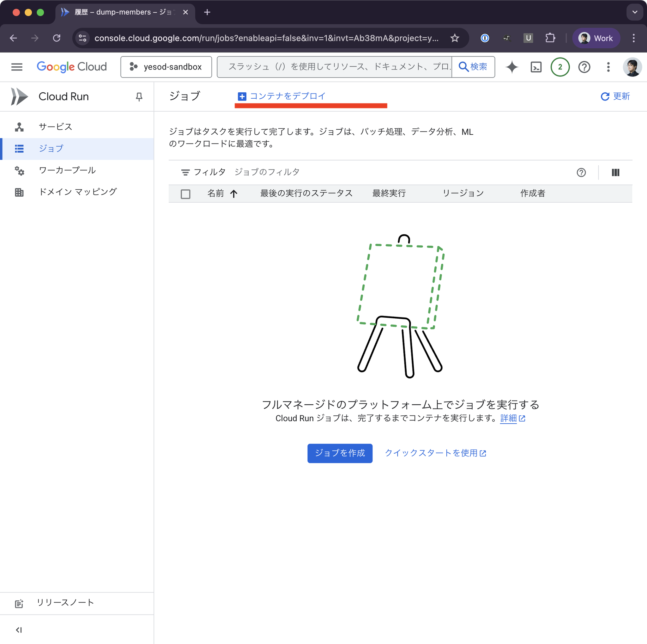Open notifications badge showing 2
The image size is (647, 644).
(x=560, y=67)
